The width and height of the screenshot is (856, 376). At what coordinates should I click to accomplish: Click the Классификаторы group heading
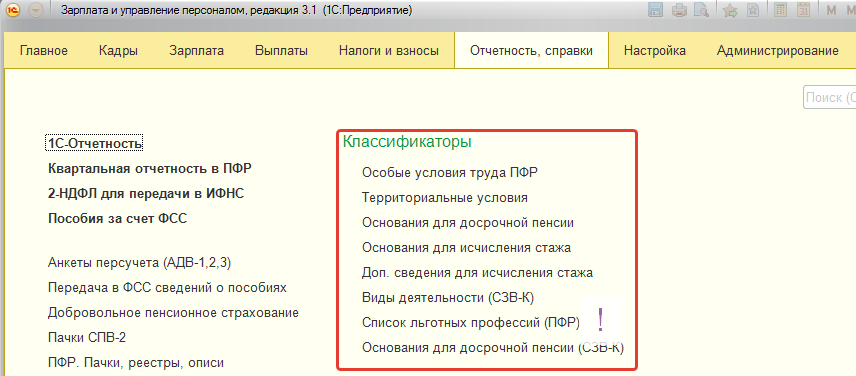click(x=407, y=142)
